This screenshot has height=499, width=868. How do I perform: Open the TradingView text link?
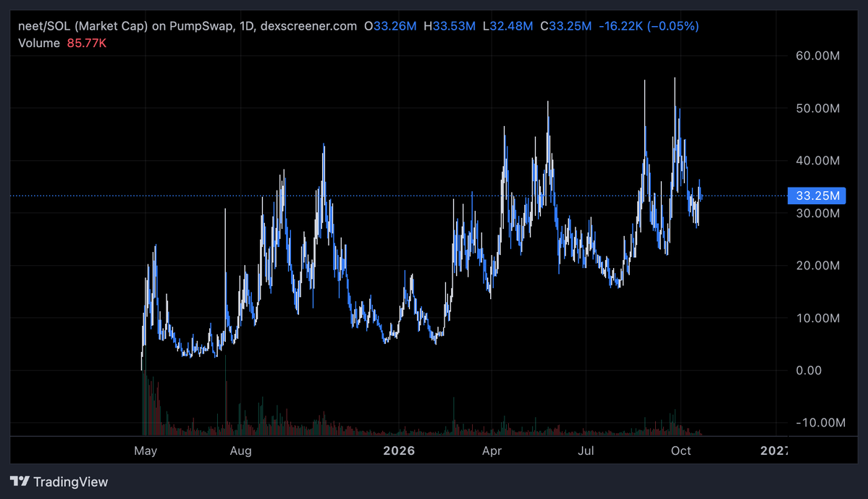70,482
